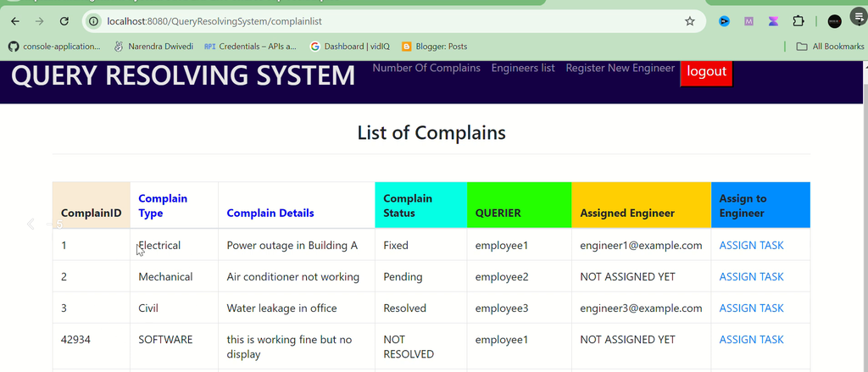Screen dimensions: 868x372
Task: Open Engineers list nav link
Action: pos(523,68)
